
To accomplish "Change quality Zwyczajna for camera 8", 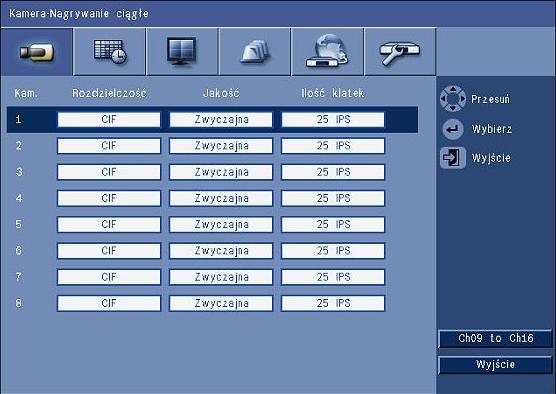I will (221, 303).
